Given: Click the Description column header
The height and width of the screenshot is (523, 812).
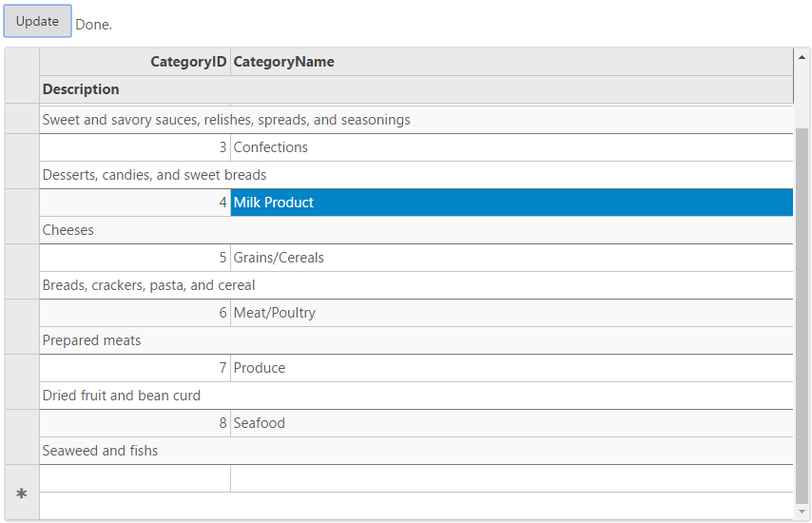Looking at the screenshot, I should click(416, 89).
